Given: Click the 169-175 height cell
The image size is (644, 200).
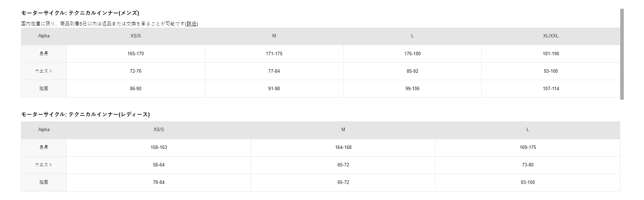Looking at the screenshot, I should (x=527, y=148).
